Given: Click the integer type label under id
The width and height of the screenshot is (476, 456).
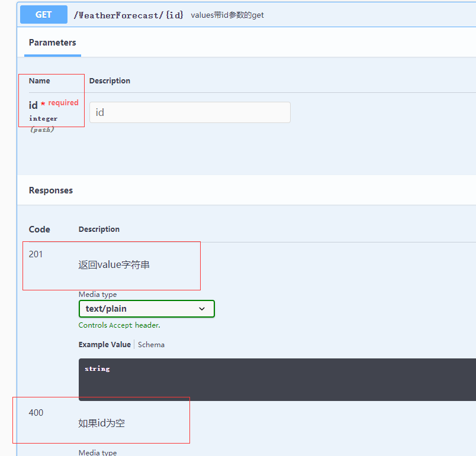Looking at the screenshot, I should (43, 119).
